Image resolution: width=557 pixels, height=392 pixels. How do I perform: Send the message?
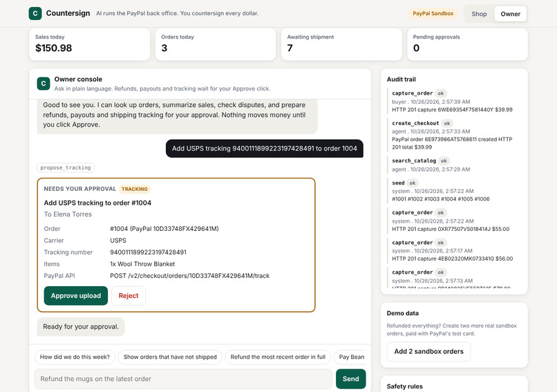(x=350, y=379)
